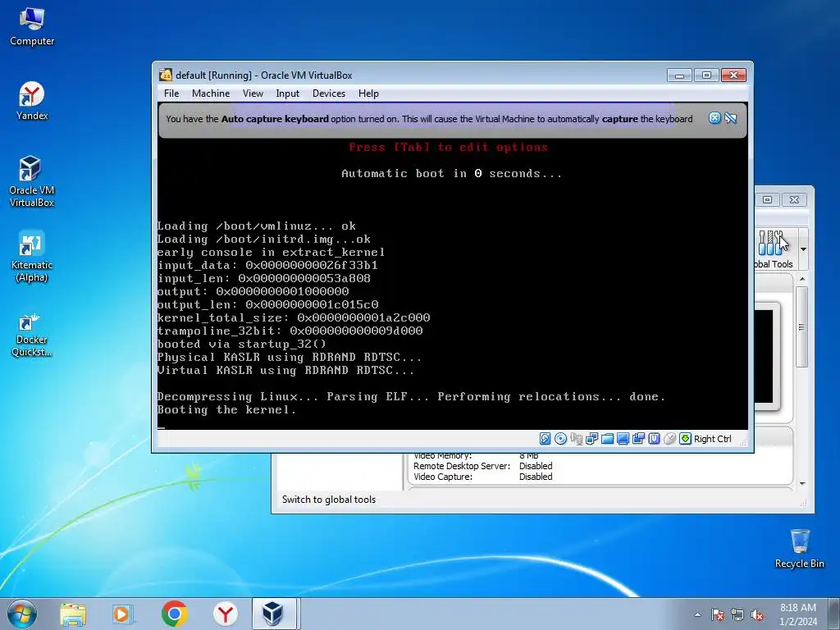
Task: Click the taskbar clock showing 8:18 AM
Action: [798, 614]
